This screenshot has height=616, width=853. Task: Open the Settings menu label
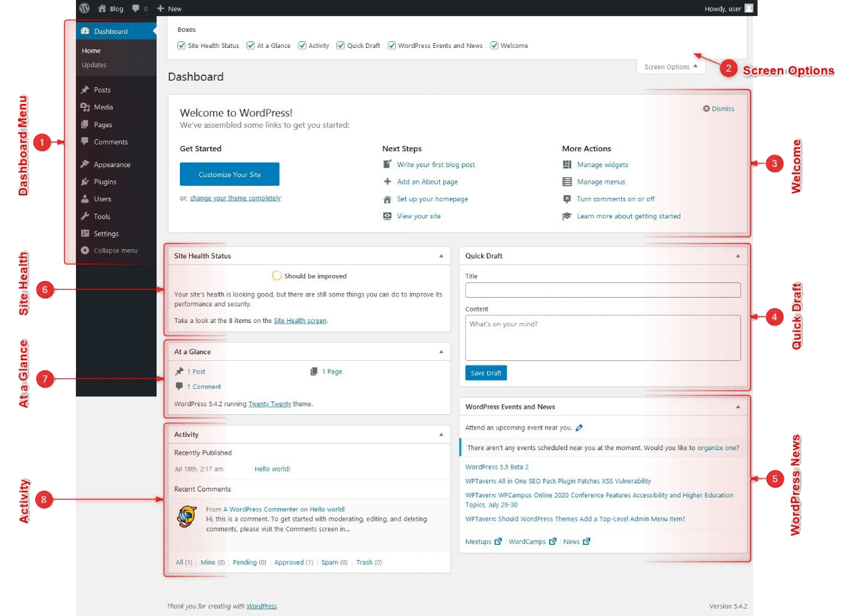click(107, 234)
